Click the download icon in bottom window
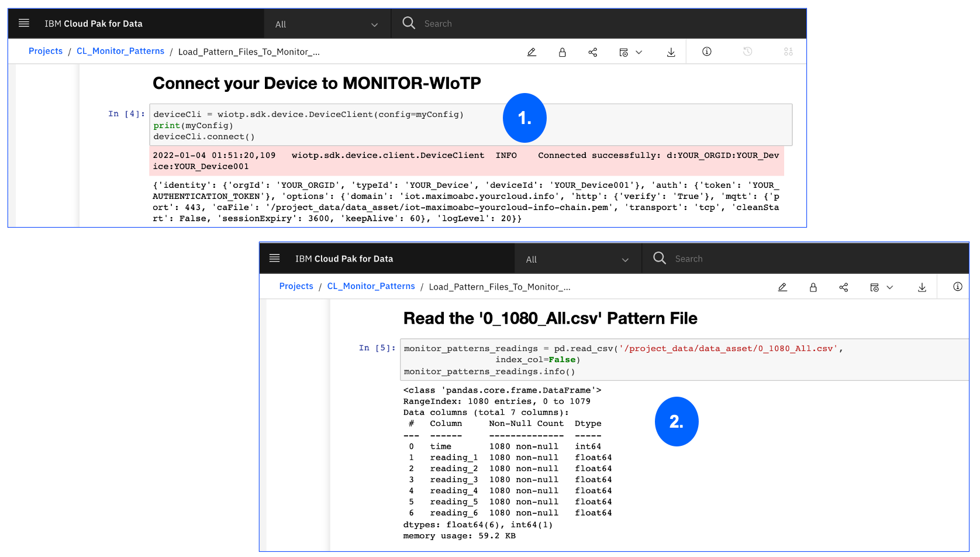 point(922,287)
